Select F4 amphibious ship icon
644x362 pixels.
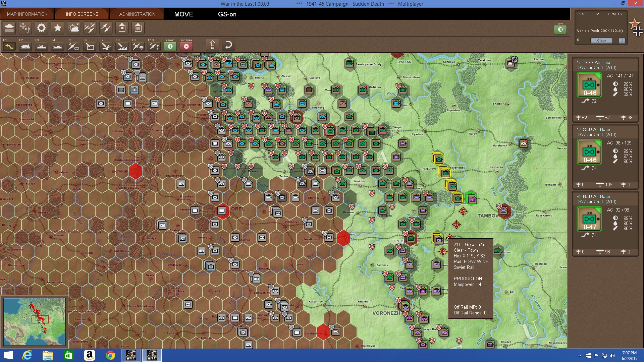coord(57,46)
